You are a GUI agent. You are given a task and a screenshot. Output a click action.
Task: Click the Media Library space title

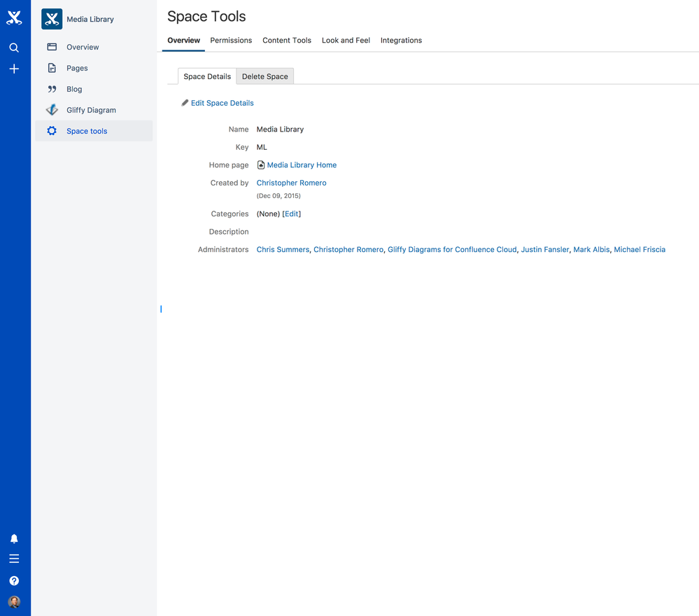click(x=90, y=19)
